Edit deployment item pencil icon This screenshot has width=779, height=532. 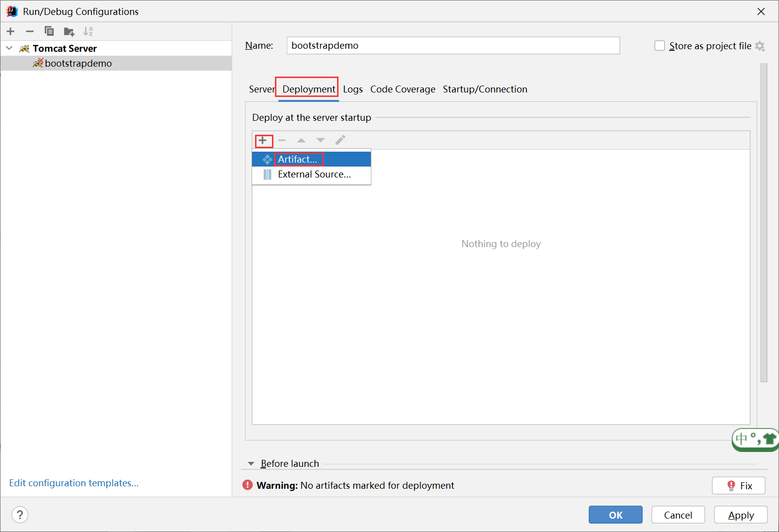tap(340, 140)
